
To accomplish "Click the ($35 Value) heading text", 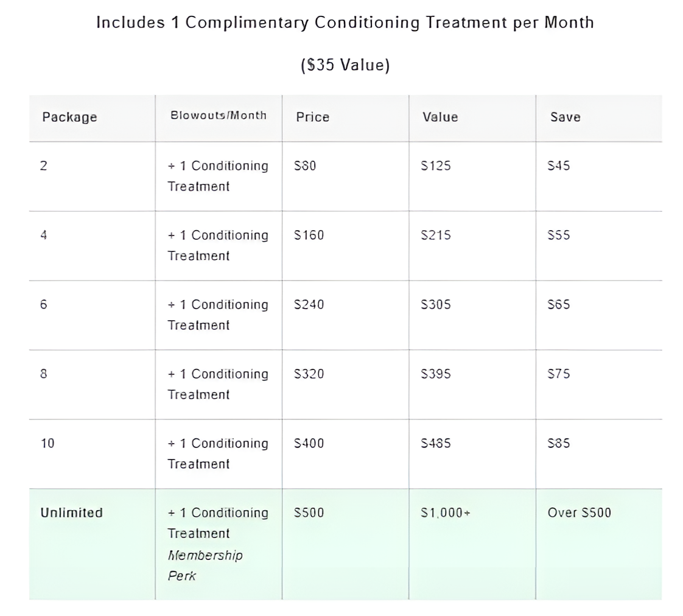I will tap(345, 65).
